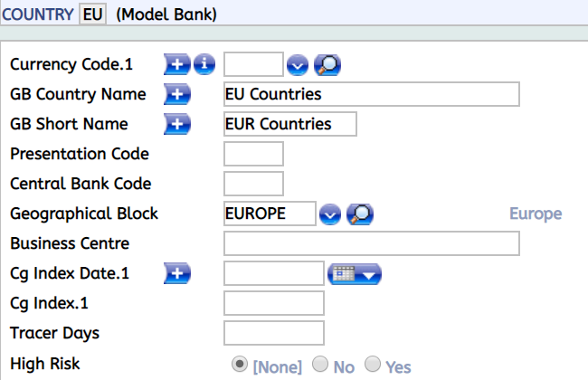The image size is (588, 380).
Task: Click the Cg Index.1 input field
Action: point(273,303)
